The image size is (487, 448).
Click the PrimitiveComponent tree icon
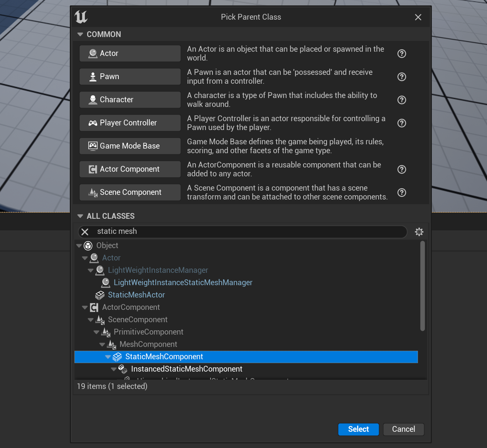[x=106, y=332]
